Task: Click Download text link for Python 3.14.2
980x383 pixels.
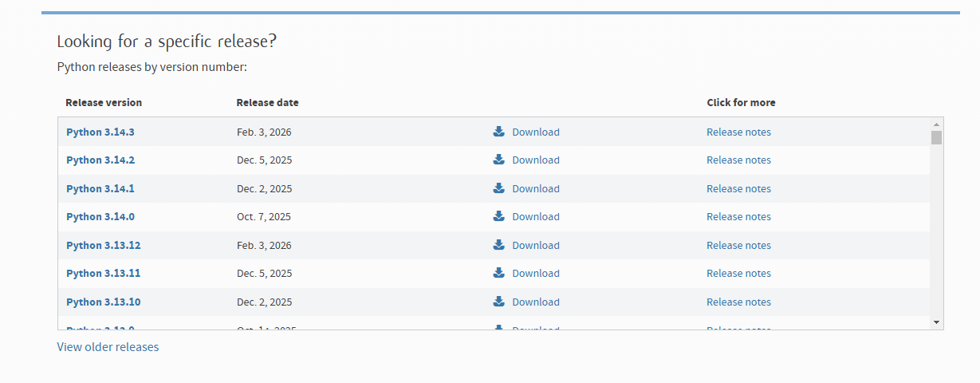Action: tap(536, 160)
